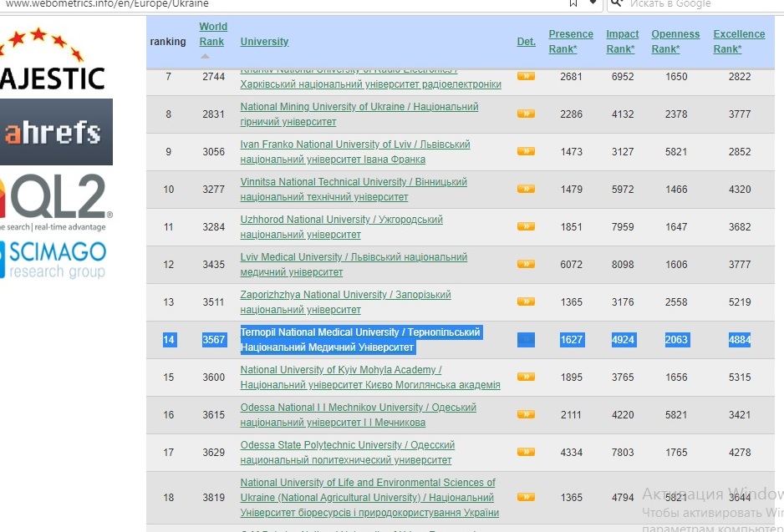Sort table by World Rank column
This screenshot has height=532, width=784.
coord(213,34)
